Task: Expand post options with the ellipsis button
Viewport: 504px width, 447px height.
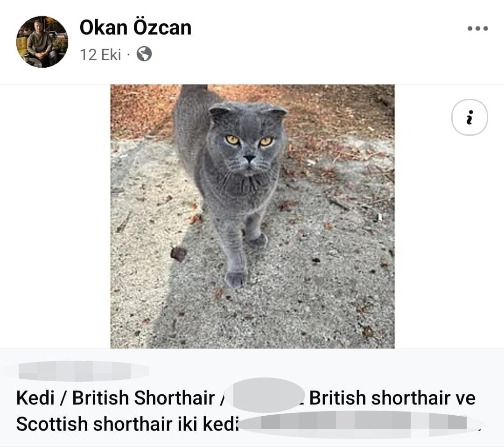Action: 477,29
